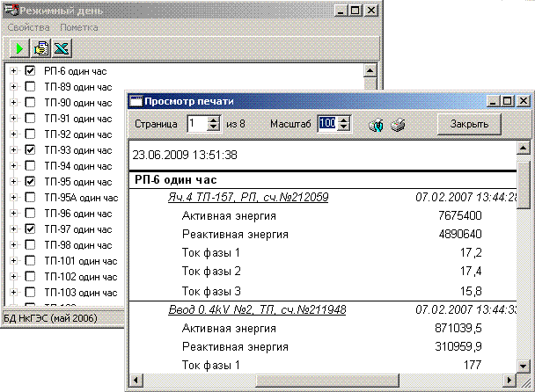Maximize the Просмотр печати window
The height and width of the screenshot is (392, 535).
click(x=507, y=101)
